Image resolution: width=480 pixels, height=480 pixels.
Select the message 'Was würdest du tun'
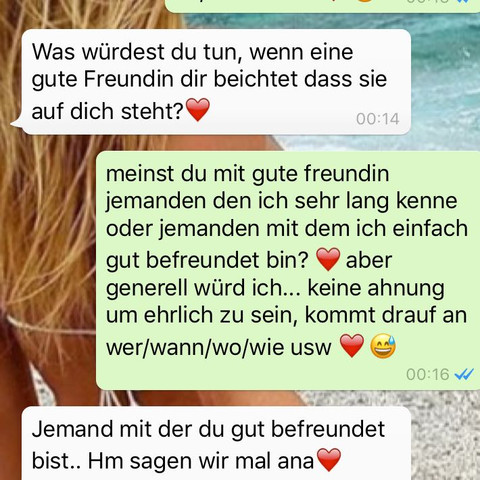216,82
